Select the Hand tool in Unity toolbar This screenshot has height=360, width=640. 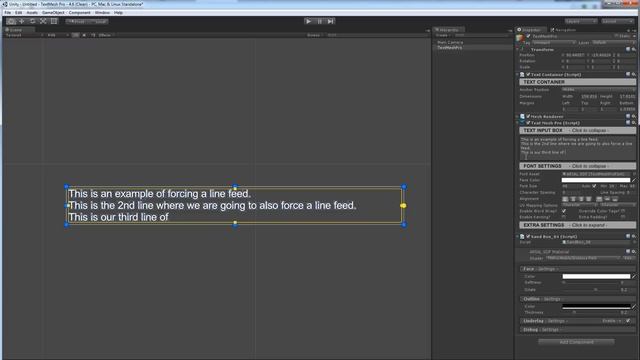pyautogui.click(x=11, y=21)
